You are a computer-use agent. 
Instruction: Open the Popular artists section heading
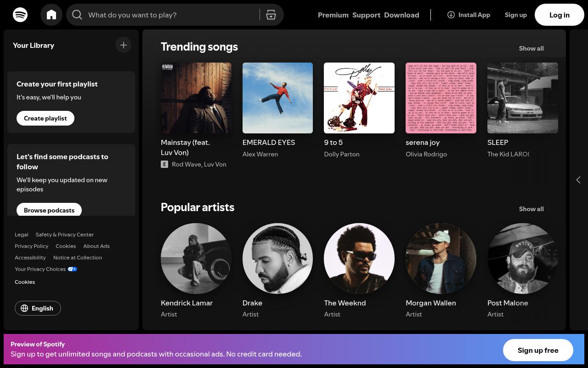coord(198,207)
